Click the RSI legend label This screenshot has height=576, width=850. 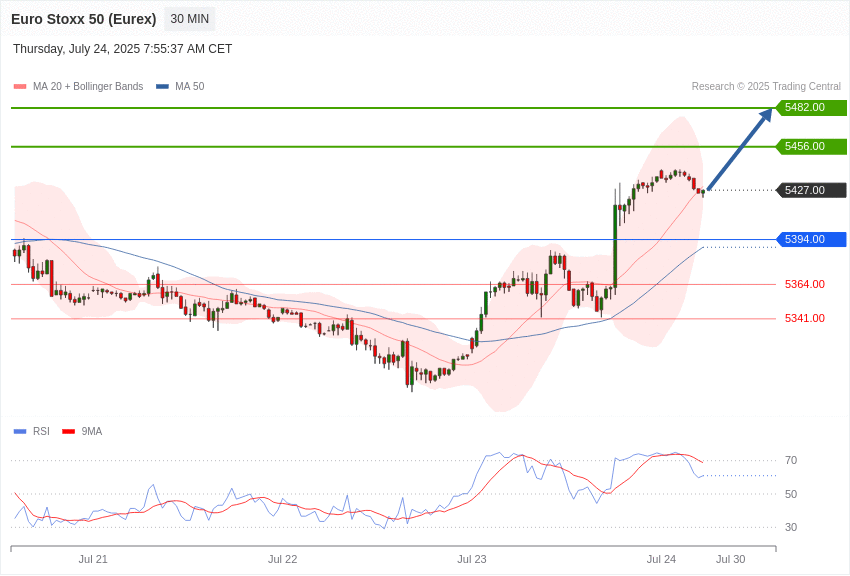pos(41,431)
